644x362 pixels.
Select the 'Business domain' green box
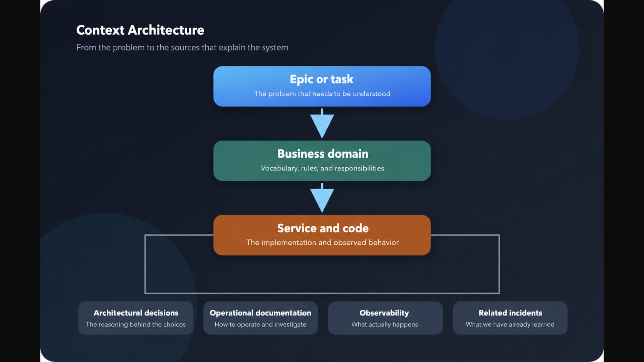tap(322, 161)
